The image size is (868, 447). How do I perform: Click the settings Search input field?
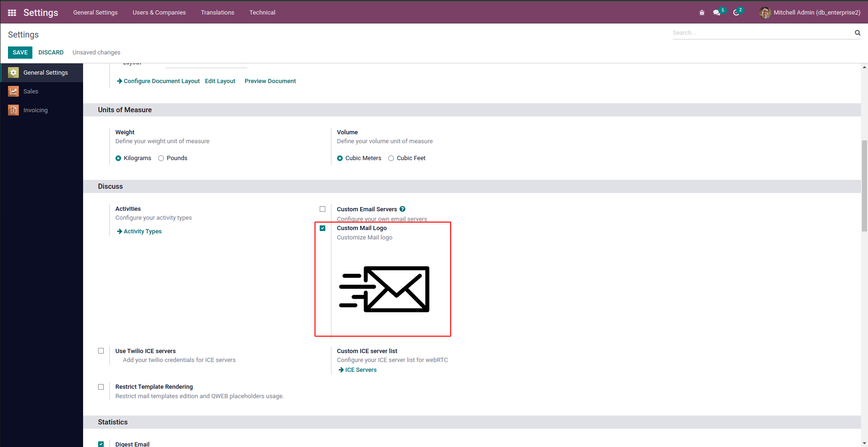[763, 33]
